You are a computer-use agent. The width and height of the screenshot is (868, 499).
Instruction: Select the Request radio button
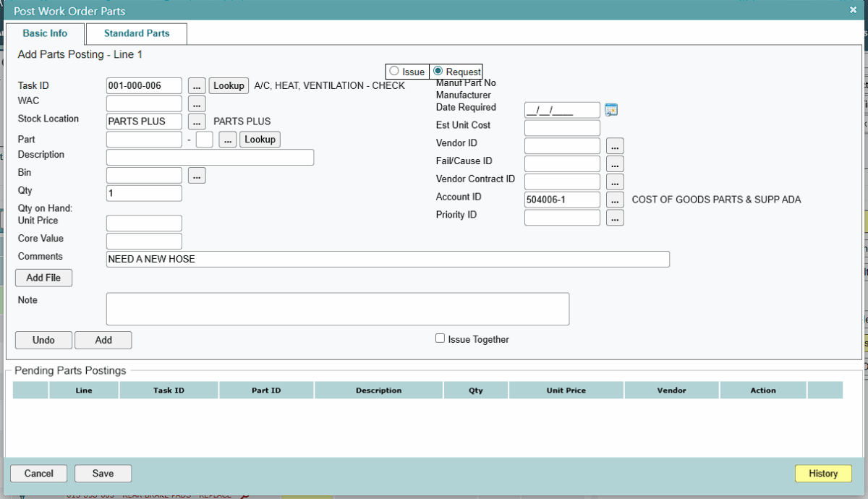(438, 71)
